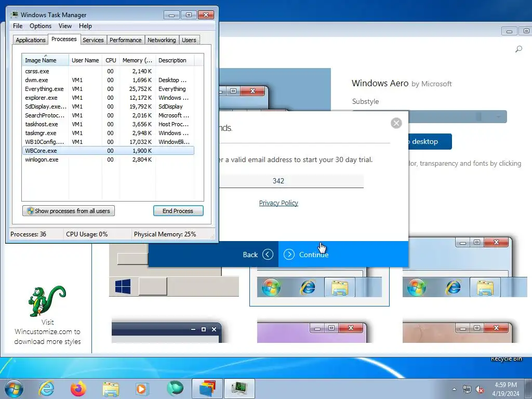Select the dwm.exe process row
Screen dimensions: 532x399
pos(108,80)
